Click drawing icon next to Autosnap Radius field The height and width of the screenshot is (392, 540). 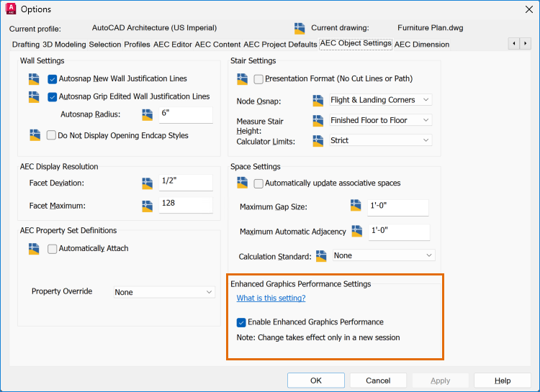click(148, 114)
